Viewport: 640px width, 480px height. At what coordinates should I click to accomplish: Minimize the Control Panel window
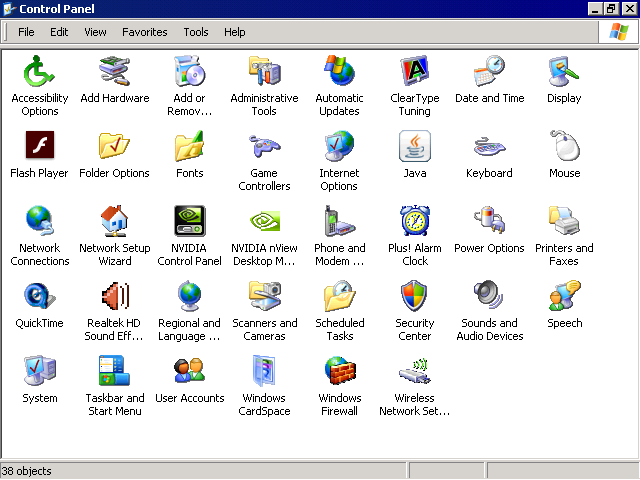[595, 9]
